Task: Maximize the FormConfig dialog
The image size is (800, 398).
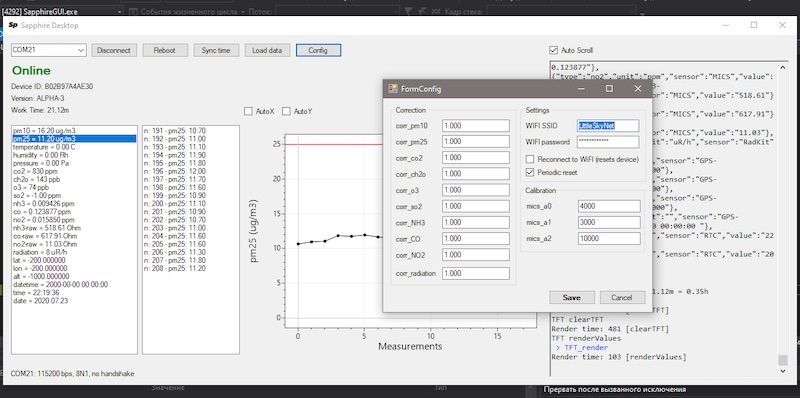Action: click(609, 89)
